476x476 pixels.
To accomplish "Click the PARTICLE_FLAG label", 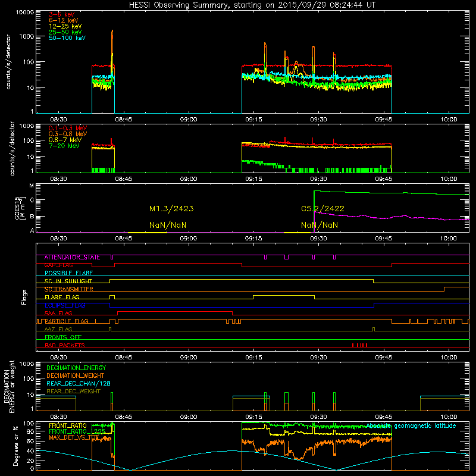I will point(67,321).
